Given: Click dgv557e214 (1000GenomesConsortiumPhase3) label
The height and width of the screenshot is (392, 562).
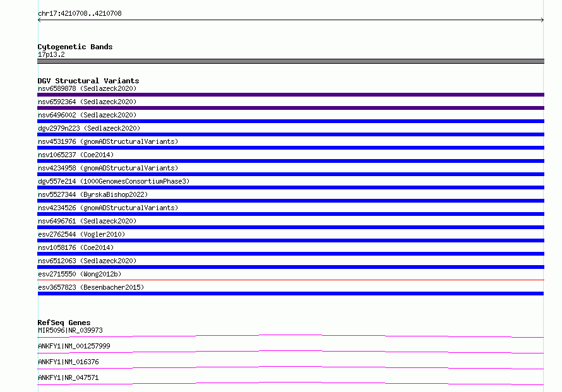Looking at the screenshot, I should (114, 181).
